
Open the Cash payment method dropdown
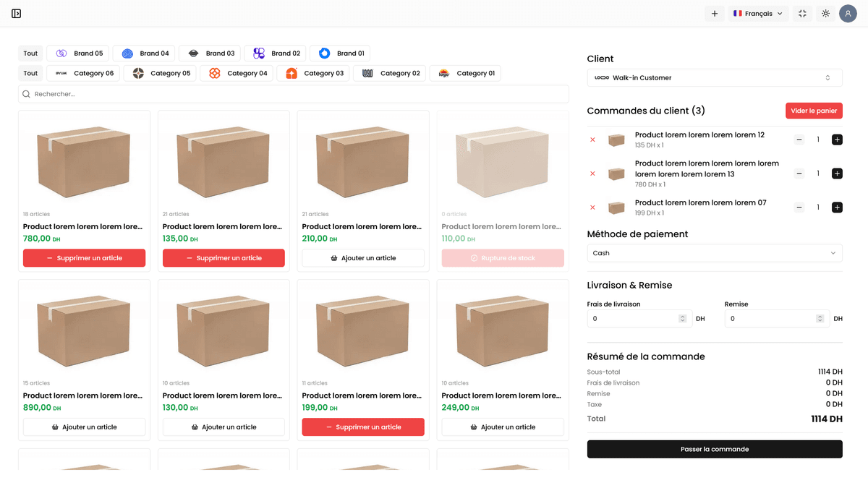[x=715, y=253]
